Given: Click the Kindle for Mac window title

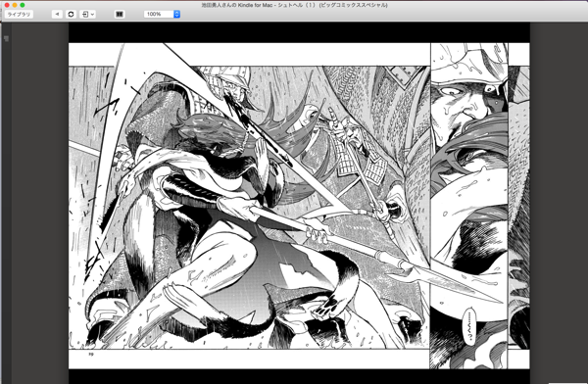Looking at the screenshot, I should [294, 5].
